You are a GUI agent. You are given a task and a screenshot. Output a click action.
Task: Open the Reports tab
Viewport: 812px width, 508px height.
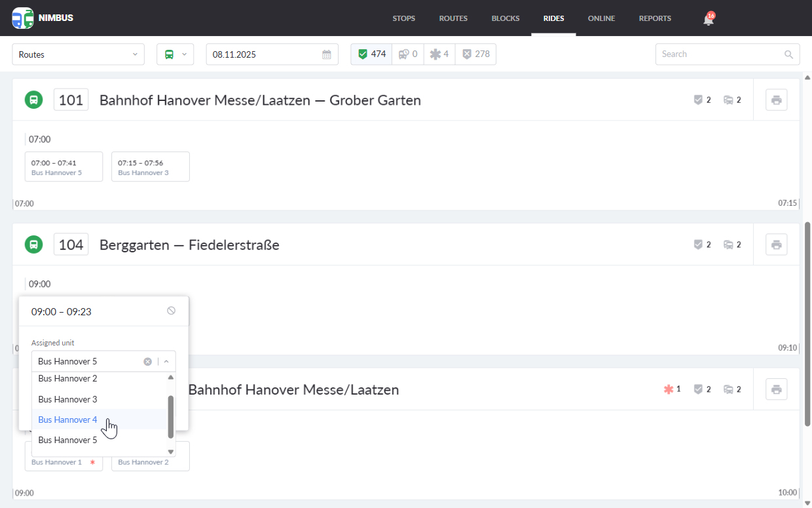coord(655,18)
